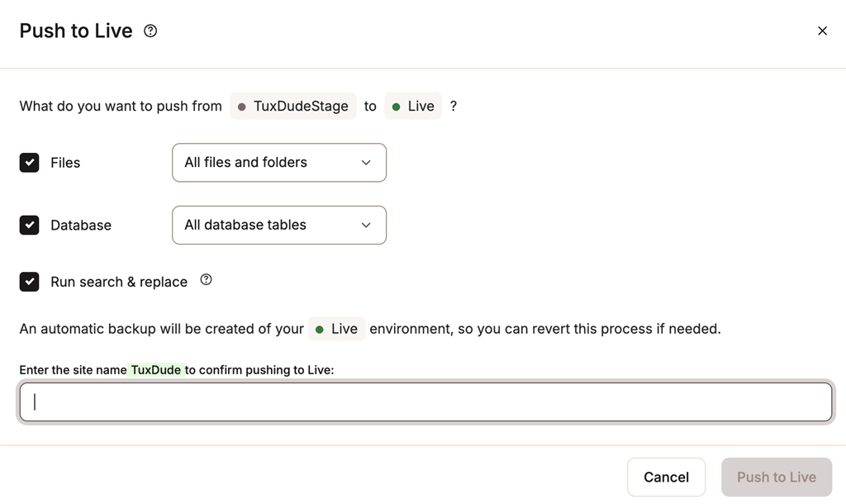Click the chevron arrow on the database tables dropdown
Image resolution: width=846 pixels, height=504 pixels.
(x=366, y=225)
